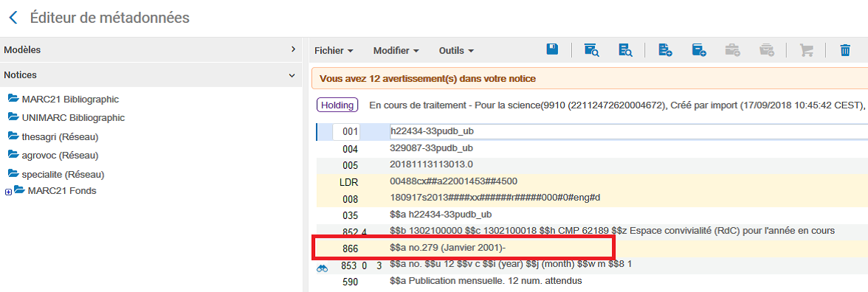Click the 004 tag label

[x=350, y=149]
